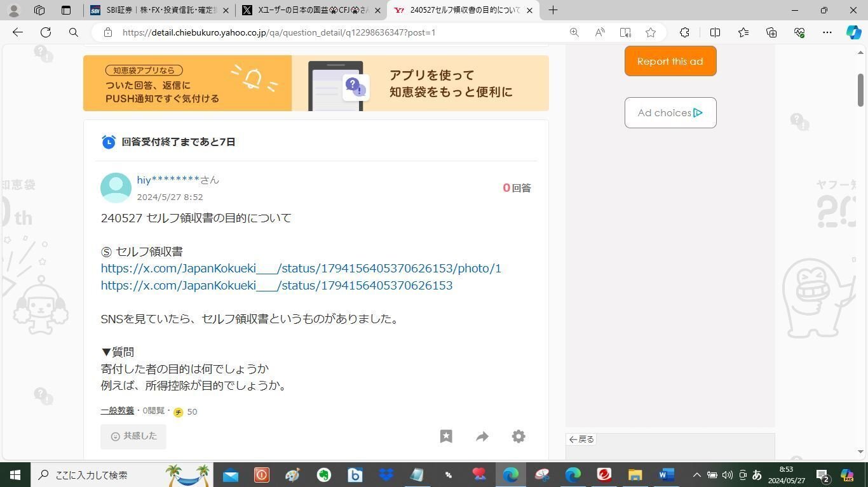Screen dimensions: 868x487
Task: Open the question options gear icon
Action: click(x=519, y=436)
